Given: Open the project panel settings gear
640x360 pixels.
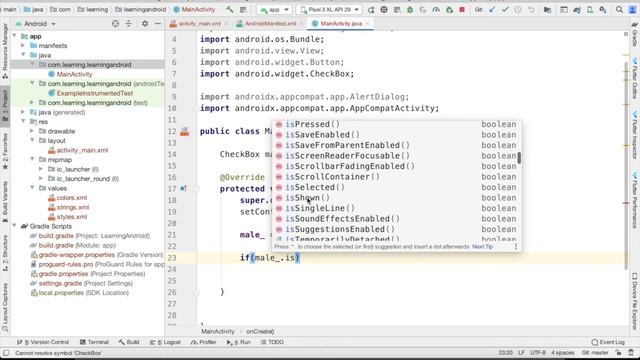Looking at the screenshot, I should [x=145, y=24].
